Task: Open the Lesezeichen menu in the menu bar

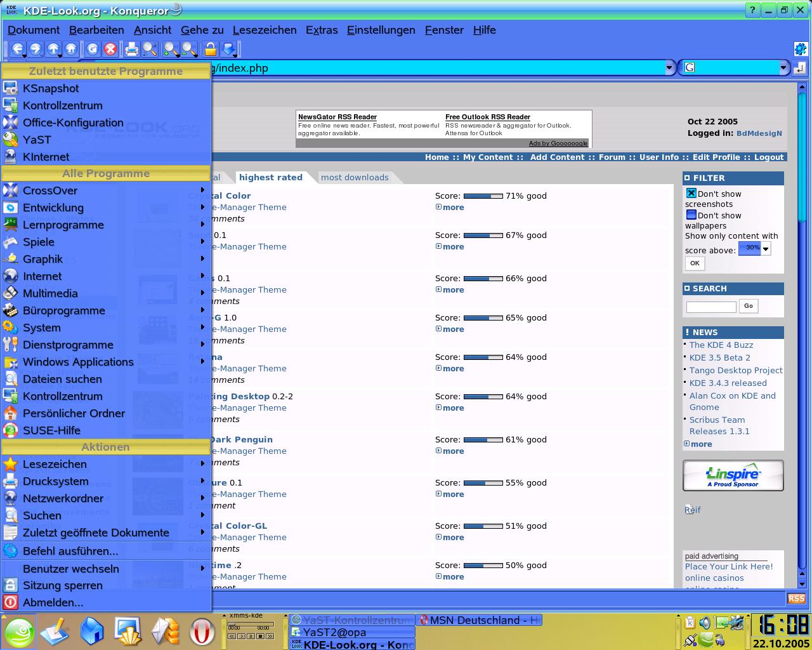Action: 265,30
